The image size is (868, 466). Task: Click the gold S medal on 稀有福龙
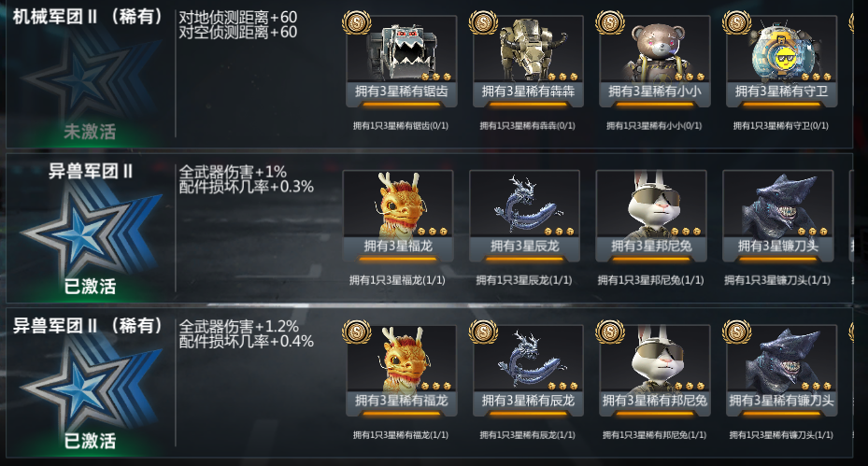[357, 332]
